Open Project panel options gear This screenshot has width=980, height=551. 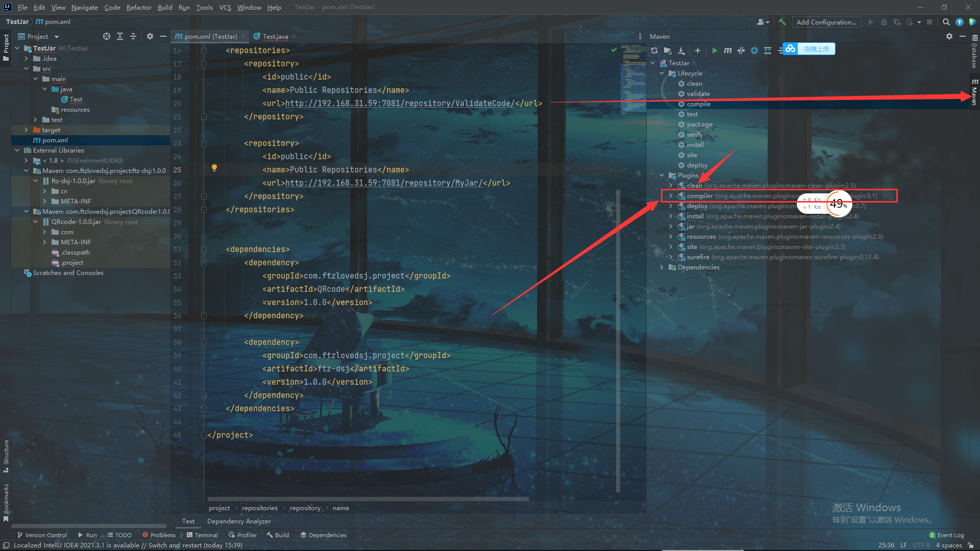150,36
